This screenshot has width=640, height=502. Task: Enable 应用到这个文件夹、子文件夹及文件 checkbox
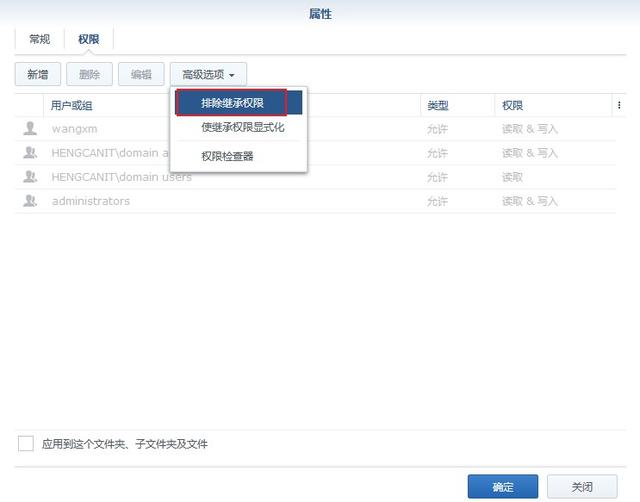click(26, 444)
